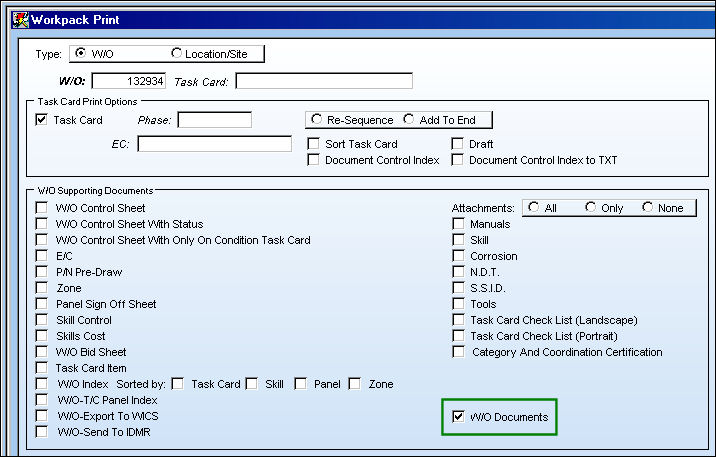
Task: Select Attachments All radio button
Action: point(533,207)
